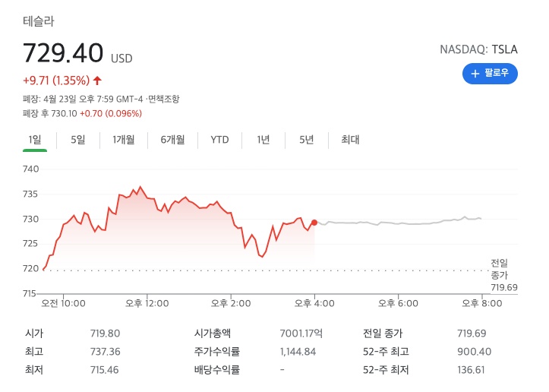The width and height of the screenshot is (549, 392).
Task: Open the 1개월 chart tab
Action: 123,139
